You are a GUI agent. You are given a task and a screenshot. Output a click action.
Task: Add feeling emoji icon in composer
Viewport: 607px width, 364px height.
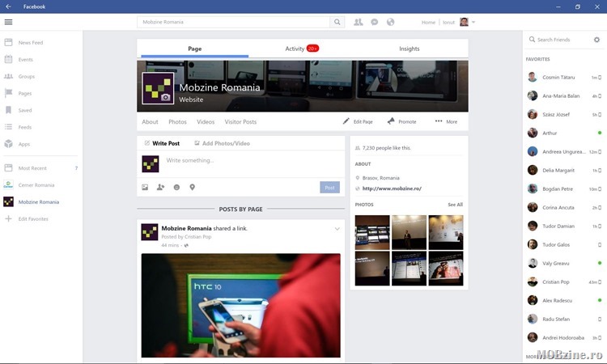pos(176,187)
